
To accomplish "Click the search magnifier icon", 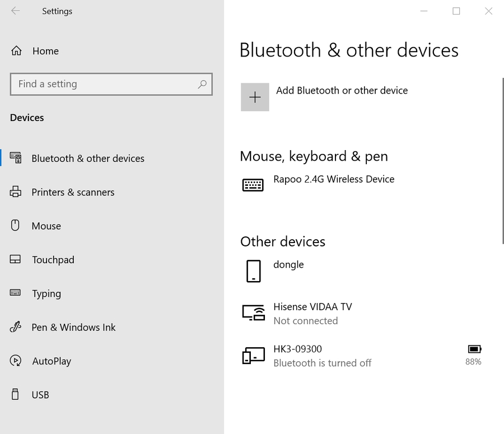I will point(202,84).
